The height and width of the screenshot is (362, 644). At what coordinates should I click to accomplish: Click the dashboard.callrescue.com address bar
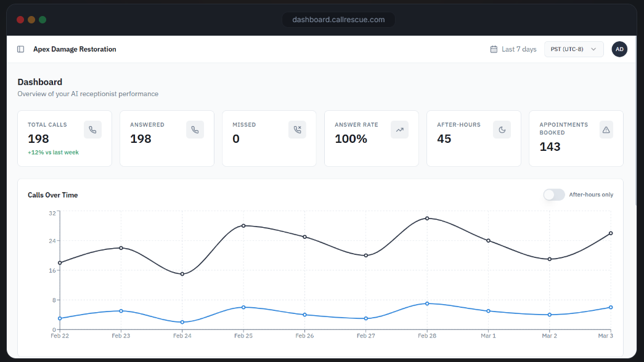click(338, 20)
